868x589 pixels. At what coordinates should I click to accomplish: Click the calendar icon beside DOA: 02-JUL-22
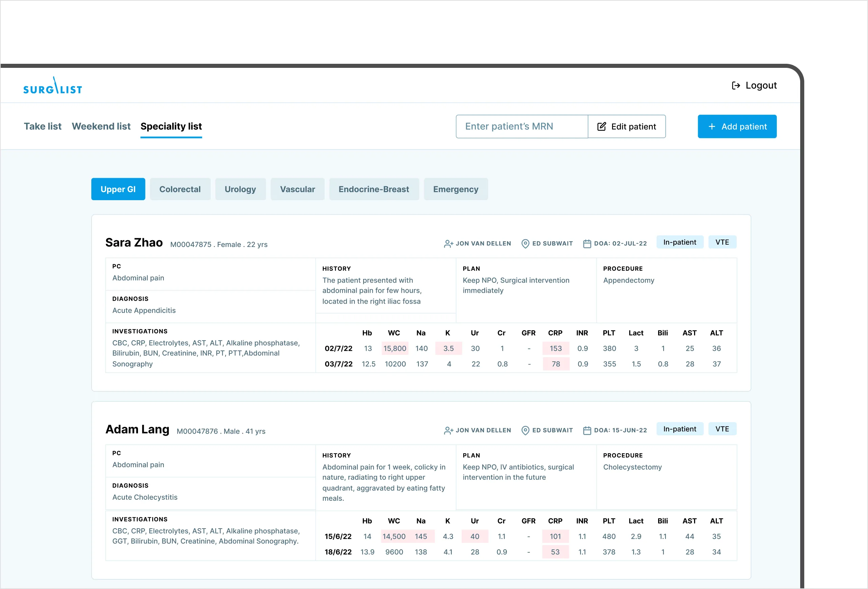coord(587,244)
